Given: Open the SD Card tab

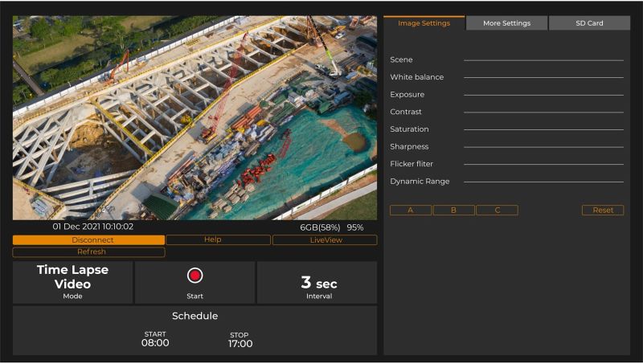Looking at the screenshot, I should (x=589, y=23).
